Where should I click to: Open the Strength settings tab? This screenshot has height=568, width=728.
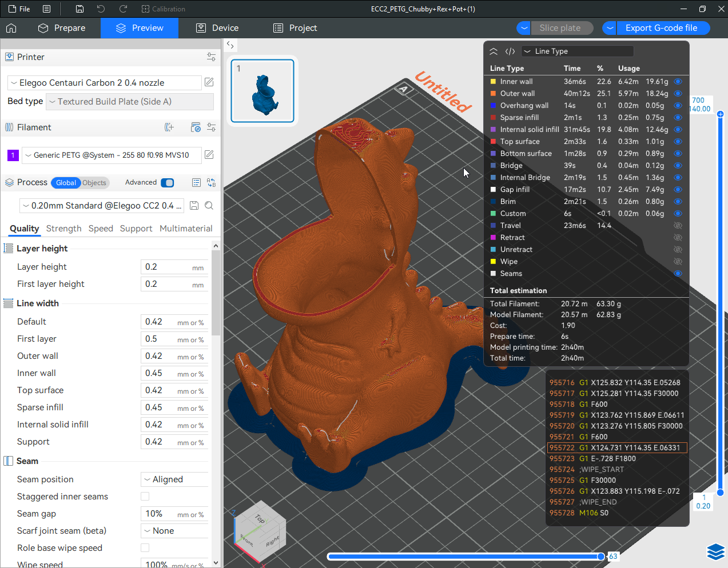coord(64,229)
